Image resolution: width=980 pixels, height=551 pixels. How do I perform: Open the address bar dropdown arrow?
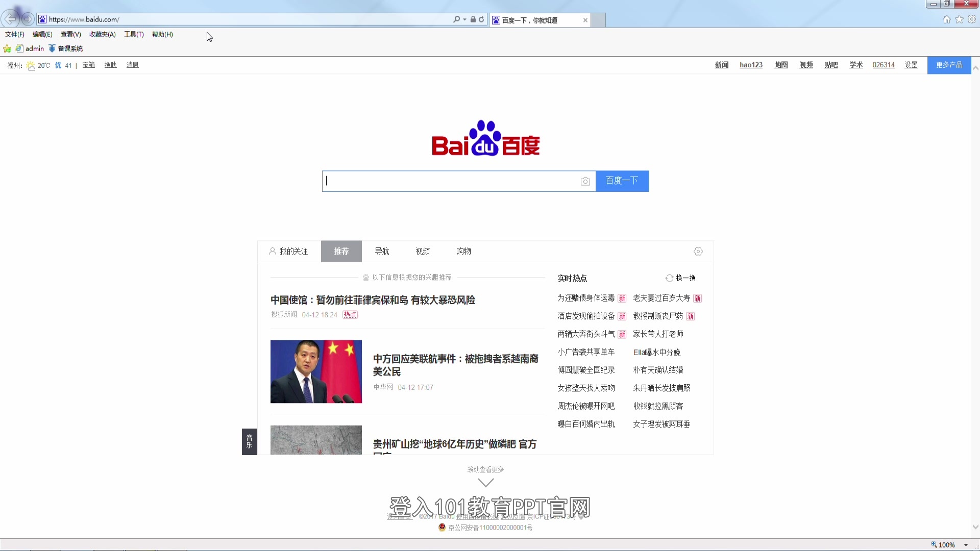point(464,19)
